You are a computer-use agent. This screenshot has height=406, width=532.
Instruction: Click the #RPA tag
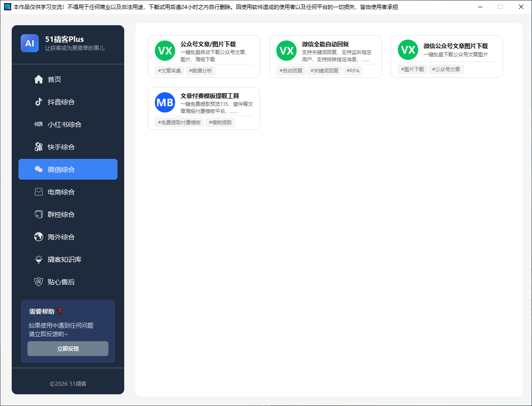353,71
